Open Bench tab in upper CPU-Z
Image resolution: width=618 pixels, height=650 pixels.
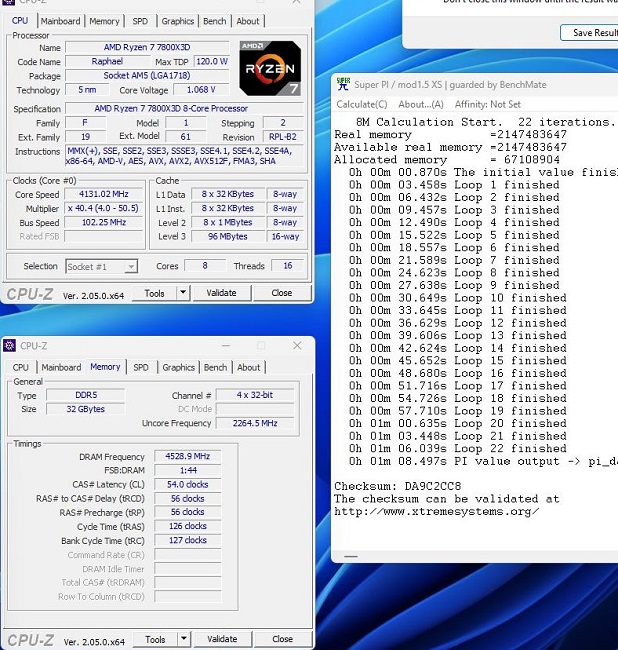point(215,21)
